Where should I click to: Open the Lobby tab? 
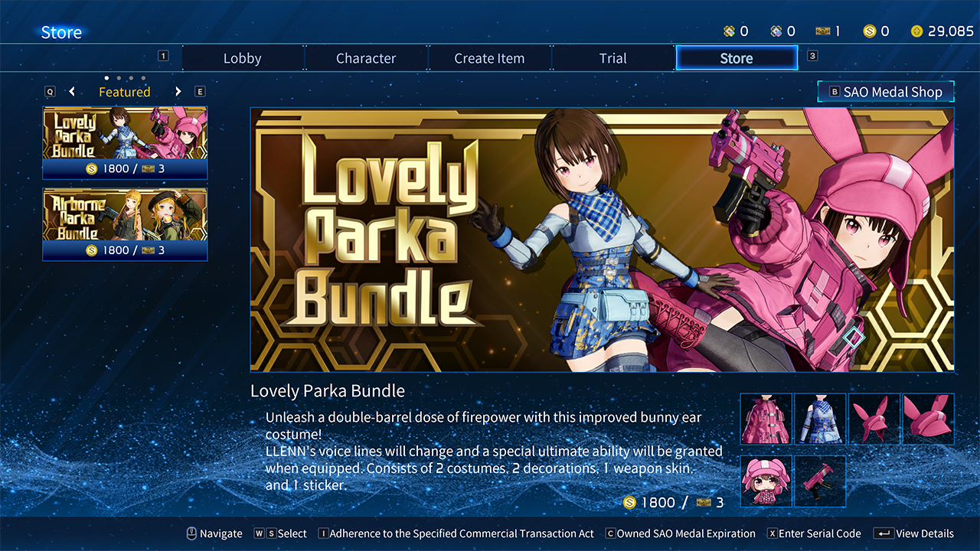click(x=243, y=58)
